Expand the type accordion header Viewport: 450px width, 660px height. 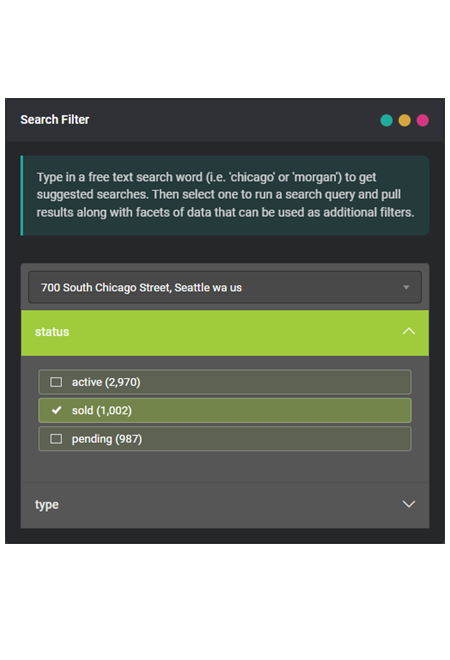[225, 505]
